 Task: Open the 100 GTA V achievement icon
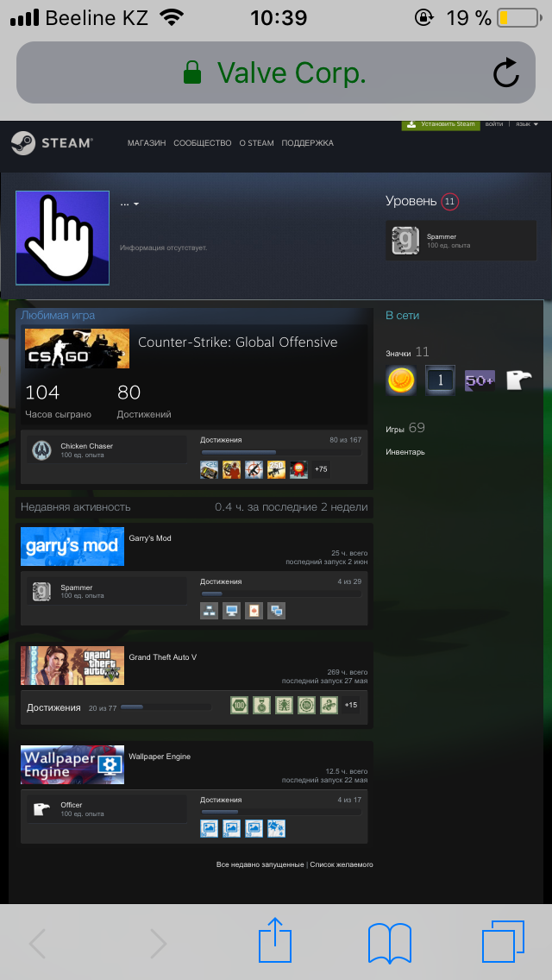click(x=239, y=705)
